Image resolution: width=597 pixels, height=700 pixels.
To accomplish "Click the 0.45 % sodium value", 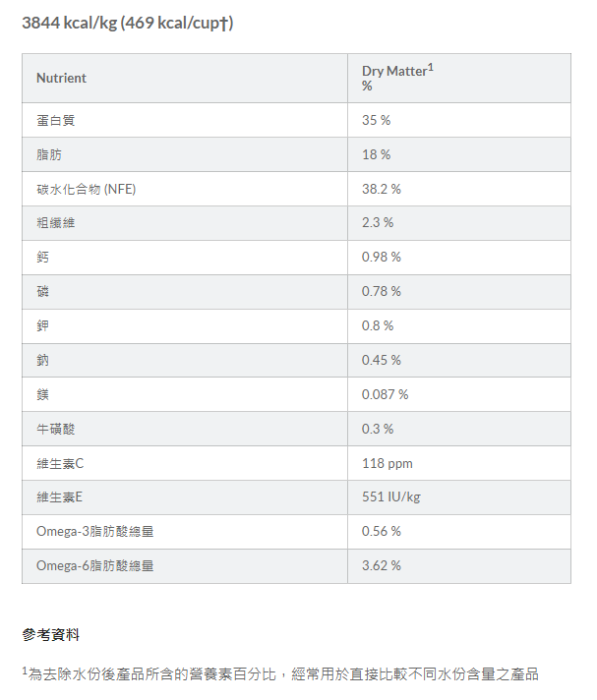I will pos(382,360).
